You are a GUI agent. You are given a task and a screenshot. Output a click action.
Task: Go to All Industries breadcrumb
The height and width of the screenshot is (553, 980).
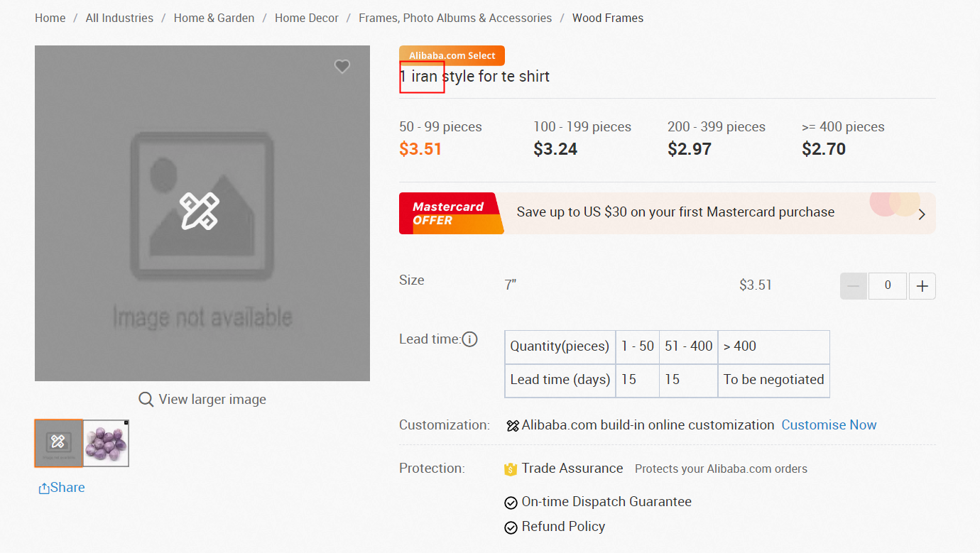click(119, 18)
